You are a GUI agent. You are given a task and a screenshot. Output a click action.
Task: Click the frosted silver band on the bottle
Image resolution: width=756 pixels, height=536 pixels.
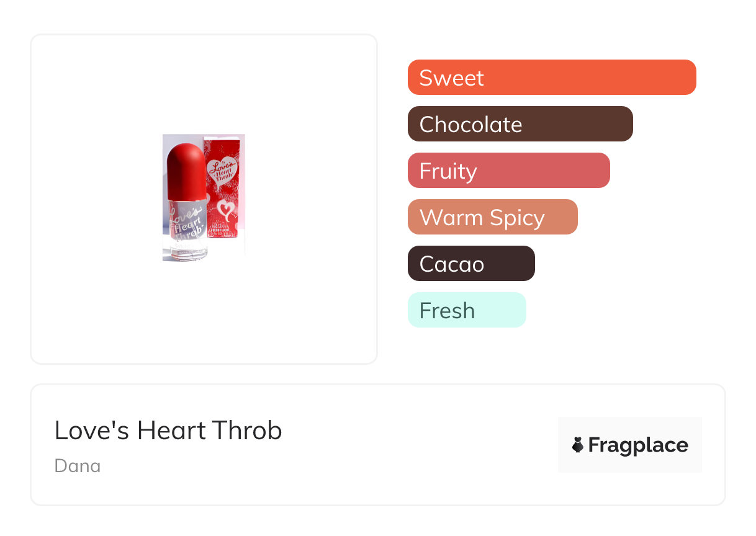pos(187,203)
